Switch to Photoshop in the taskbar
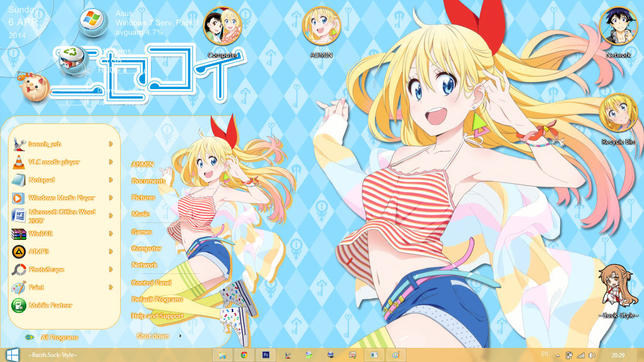 pos(265,355)
